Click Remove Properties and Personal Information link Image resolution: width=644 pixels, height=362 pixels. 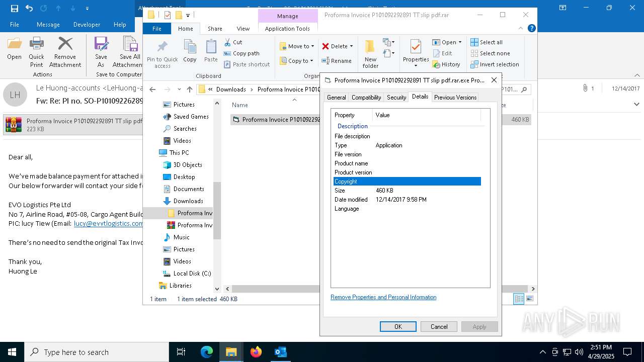click(383, 297)
